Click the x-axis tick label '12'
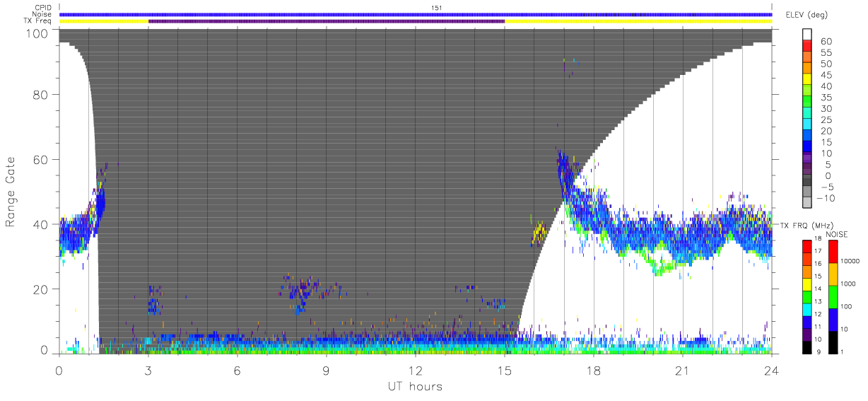The height and width of the screenshot is (401, 868). coord(416,371)
